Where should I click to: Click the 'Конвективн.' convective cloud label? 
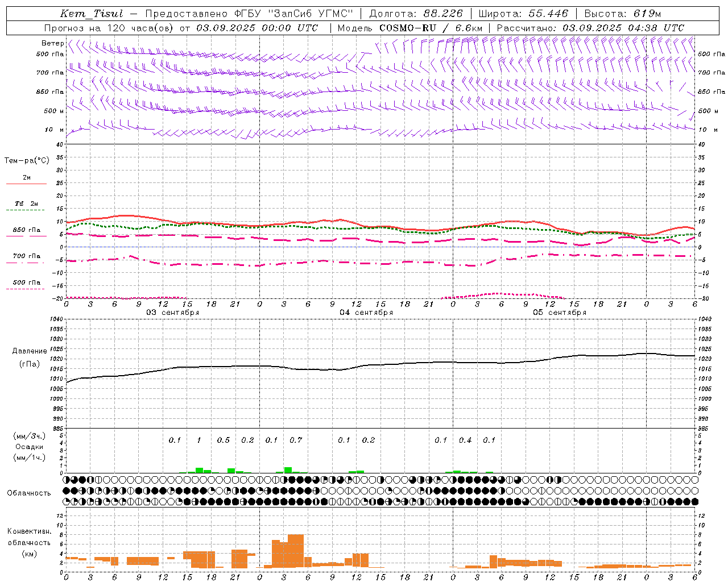tap(30, 531)
